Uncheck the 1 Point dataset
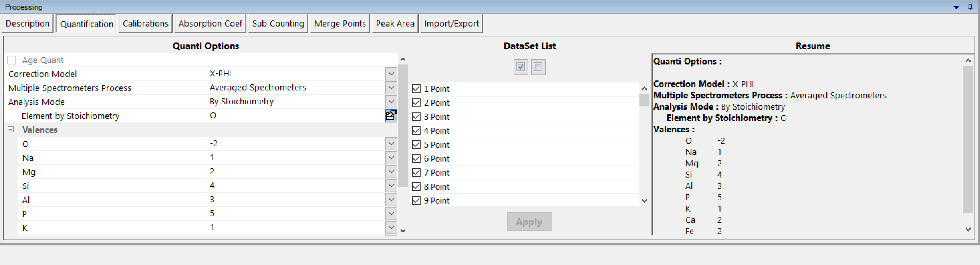Viewport: 980px width, 265px height. [x=416, y=89]
